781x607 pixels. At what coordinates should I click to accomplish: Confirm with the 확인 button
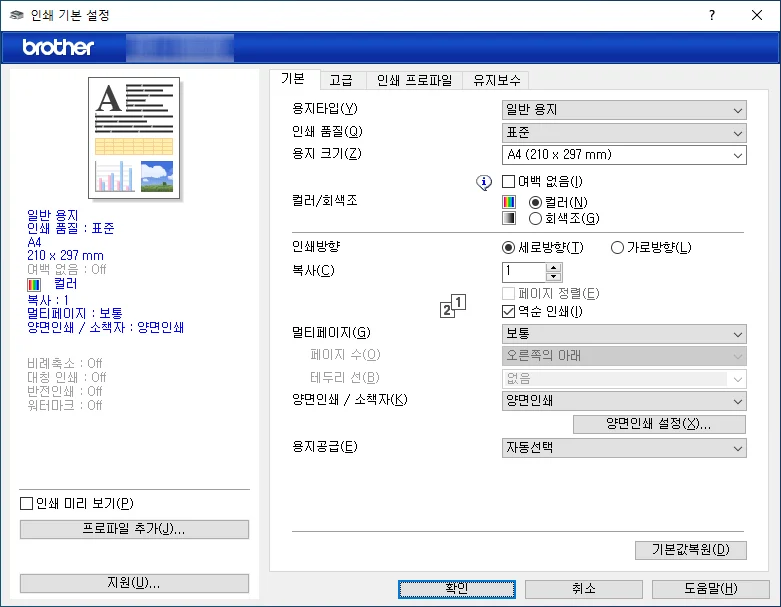click(457, 589)
